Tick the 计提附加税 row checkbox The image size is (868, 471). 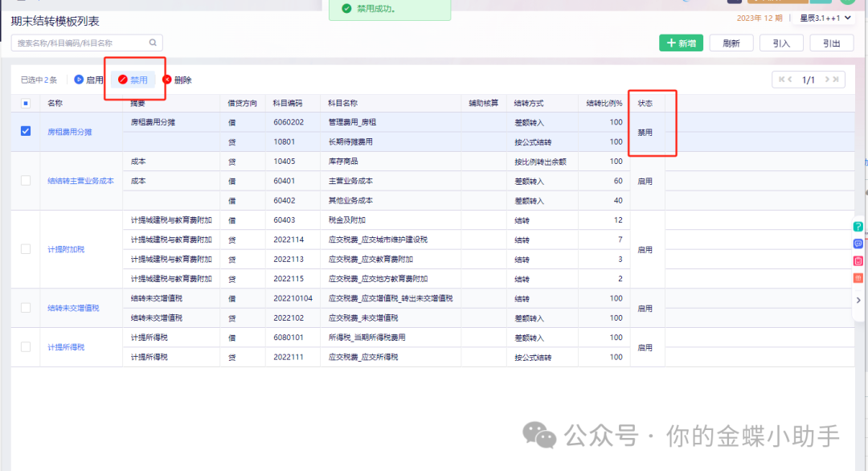[x=26, y=249]
